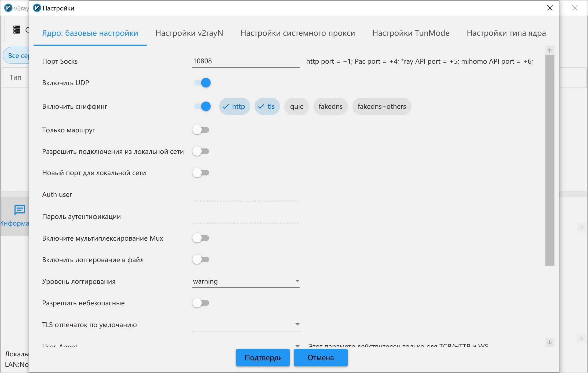Click the scroll down arrow icon
The image size is (588, 373).
549,342
